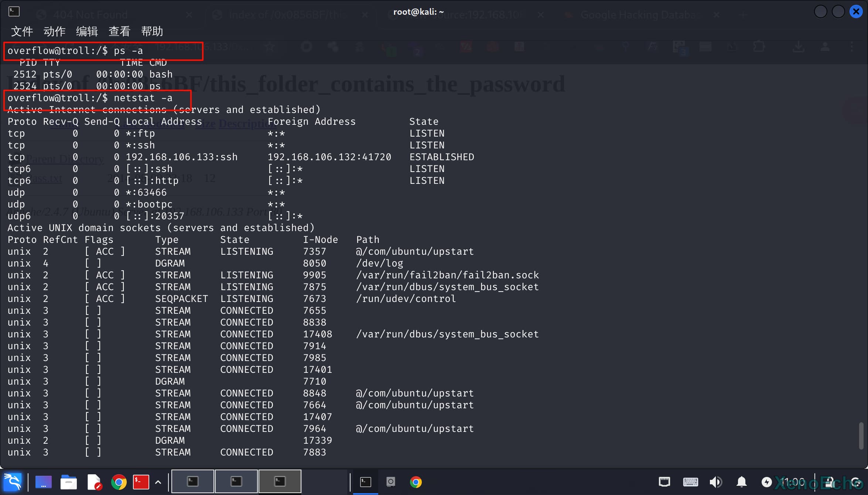Click the terminal scrollbar handle
The image size is (868, 495).
[x=861, y=436]
